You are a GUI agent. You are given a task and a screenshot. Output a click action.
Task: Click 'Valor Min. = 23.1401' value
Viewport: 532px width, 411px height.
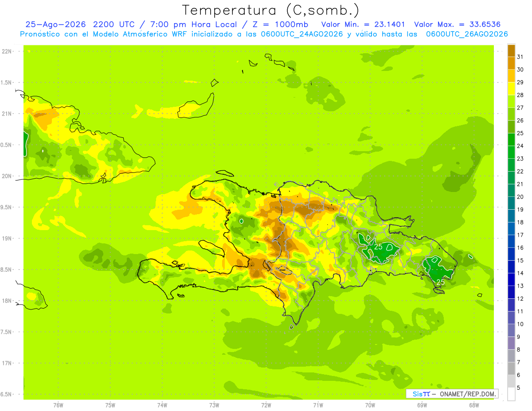pyautogui.click(x=363, y=24)
